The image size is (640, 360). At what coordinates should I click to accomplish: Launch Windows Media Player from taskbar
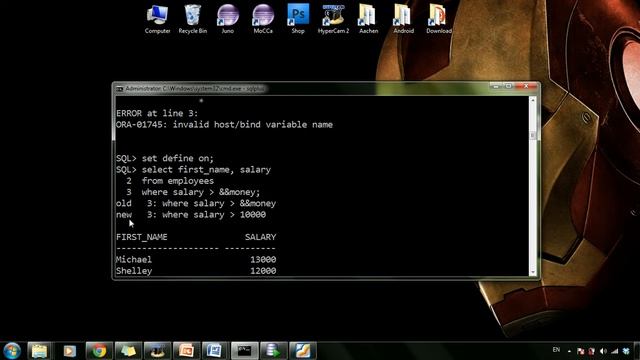point(69,351)
